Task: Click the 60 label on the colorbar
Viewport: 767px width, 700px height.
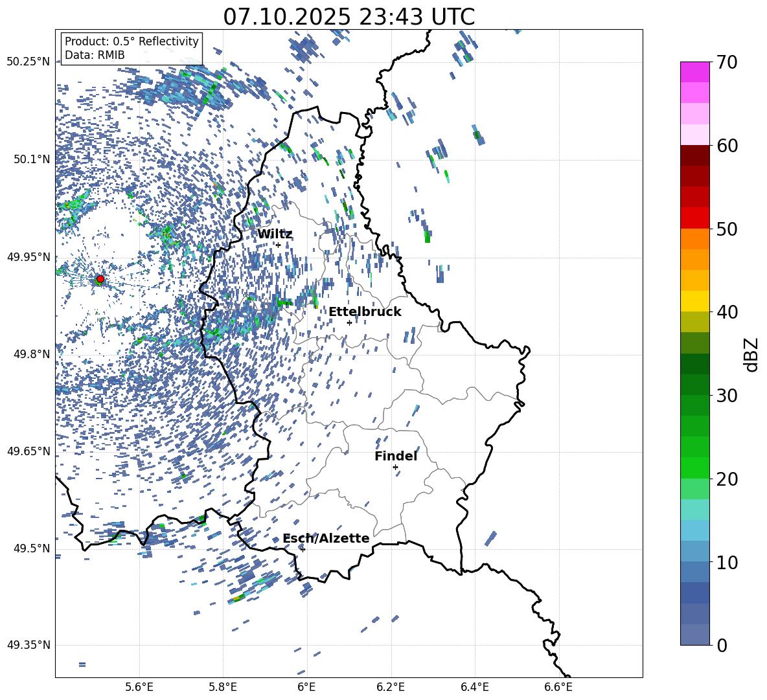Action: tap(727, 146)
